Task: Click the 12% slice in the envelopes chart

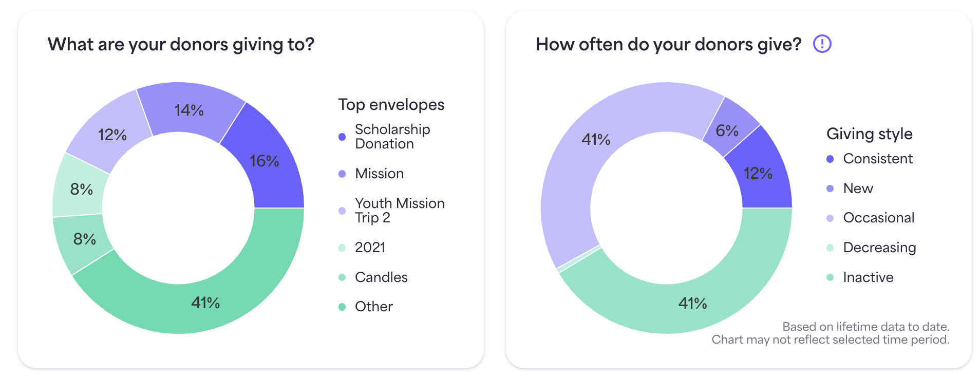Action: click(112, 135)
